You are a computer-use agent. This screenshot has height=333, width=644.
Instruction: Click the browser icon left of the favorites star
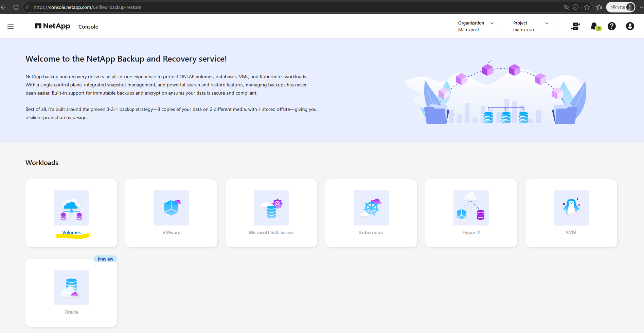(576, 7)
